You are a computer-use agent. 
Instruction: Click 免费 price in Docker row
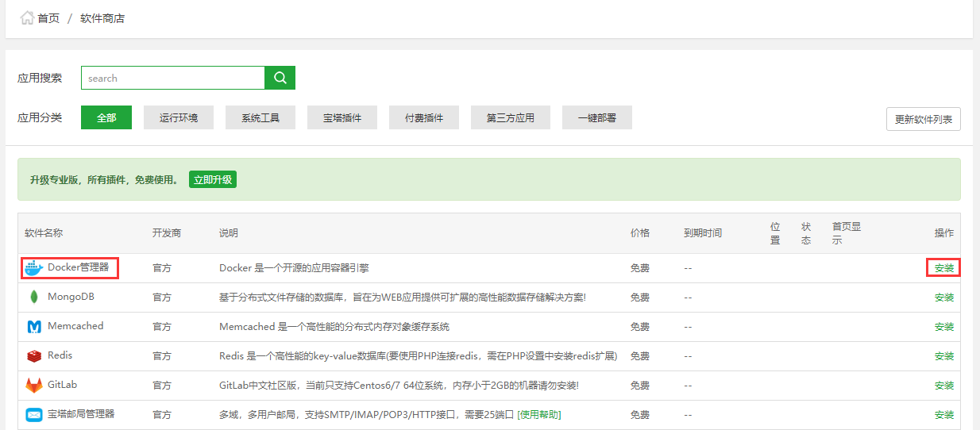click(x=640, y=268)
